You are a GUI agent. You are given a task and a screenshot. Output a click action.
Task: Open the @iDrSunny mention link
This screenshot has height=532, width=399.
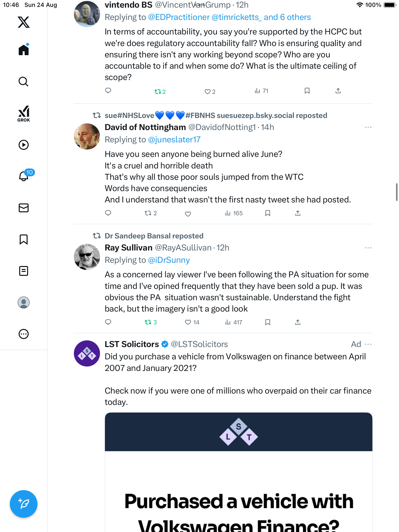(169, 260)
